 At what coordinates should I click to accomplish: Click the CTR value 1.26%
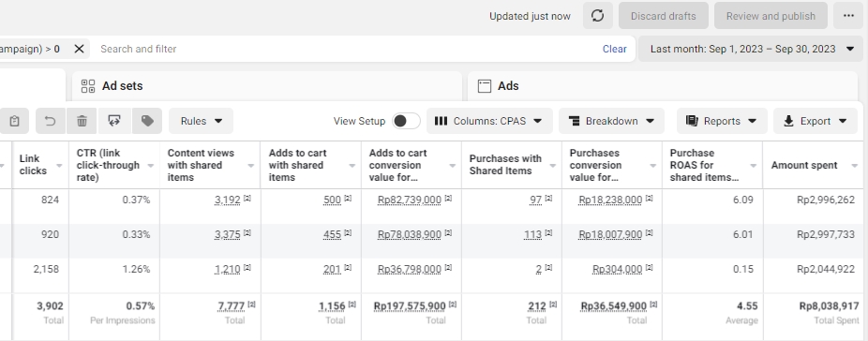point(136,270)
